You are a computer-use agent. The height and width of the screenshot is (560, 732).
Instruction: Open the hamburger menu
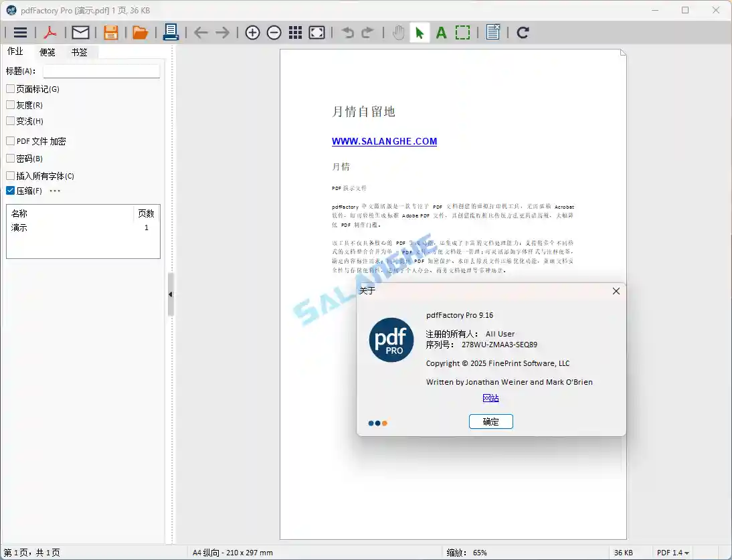point(19,31)
